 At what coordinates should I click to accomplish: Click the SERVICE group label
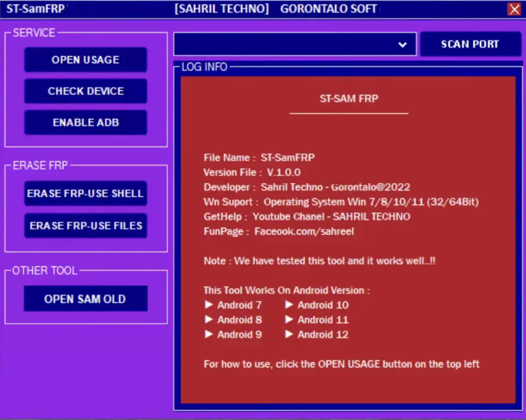click(x=34, y=33)
